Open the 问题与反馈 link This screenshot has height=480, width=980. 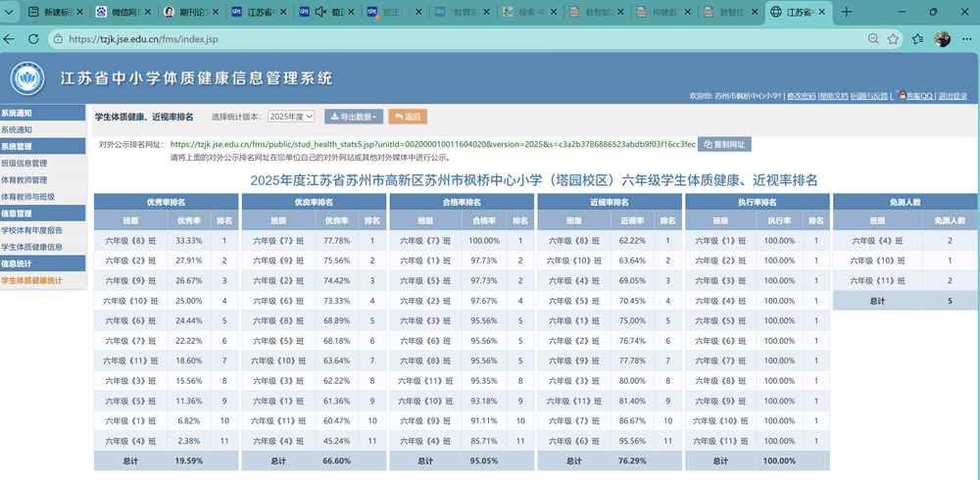[x=869, y=96]
